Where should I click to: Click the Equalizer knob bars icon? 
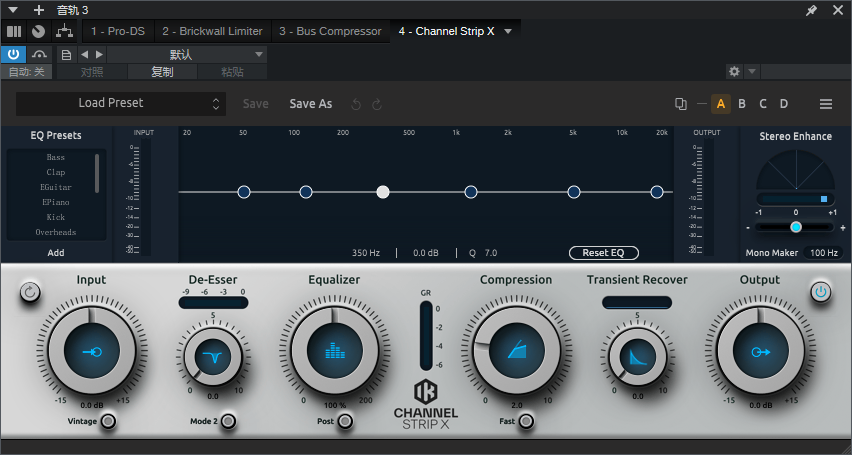(335, 351)
